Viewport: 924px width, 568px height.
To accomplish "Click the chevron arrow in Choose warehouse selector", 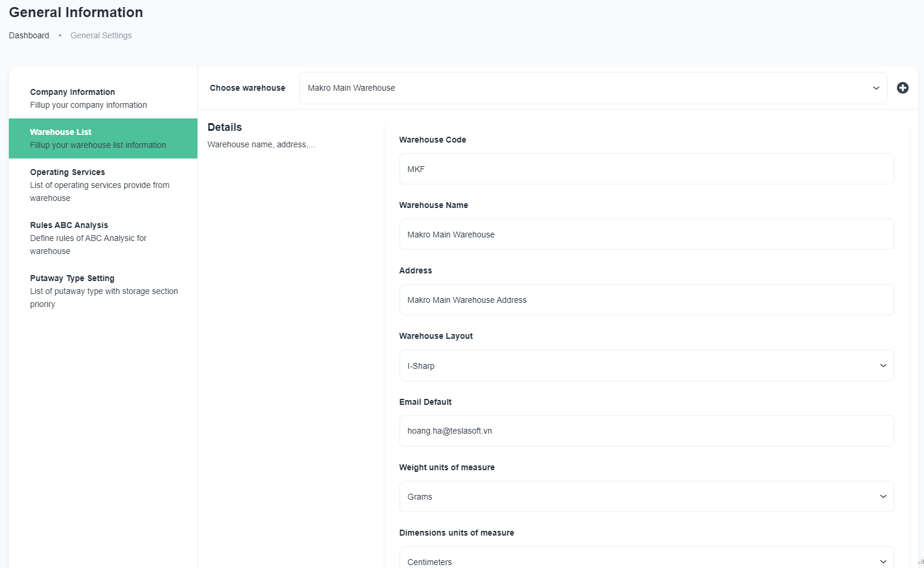I will tap(876, 88).
